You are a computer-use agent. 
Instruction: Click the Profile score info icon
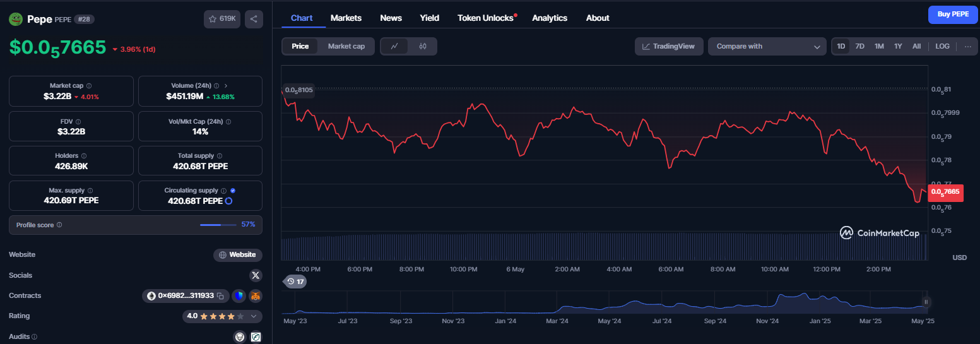59,225
